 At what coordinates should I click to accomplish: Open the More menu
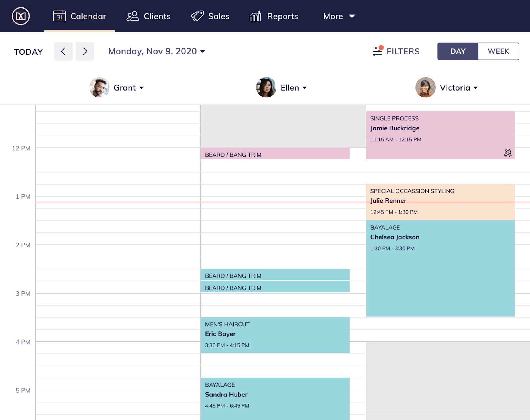tap(339, 16)
